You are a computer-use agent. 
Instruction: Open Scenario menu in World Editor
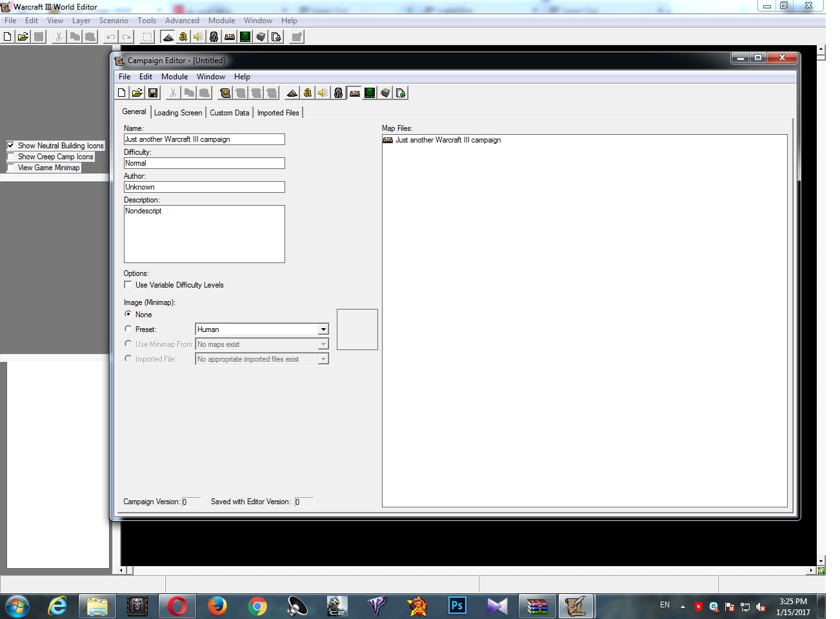[114, 21]
